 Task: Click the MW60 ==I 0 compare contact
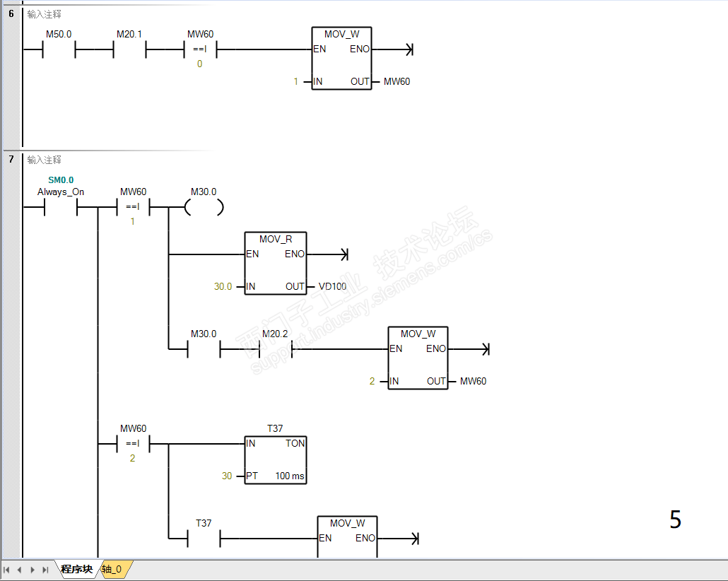(200, 49)
